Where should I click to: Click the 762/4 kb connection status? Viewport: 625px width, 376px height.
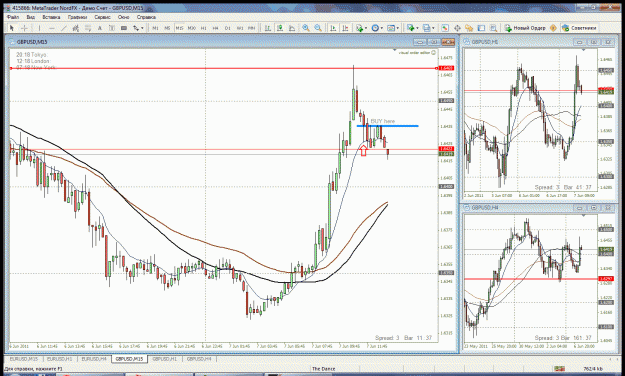click(593, 369)
